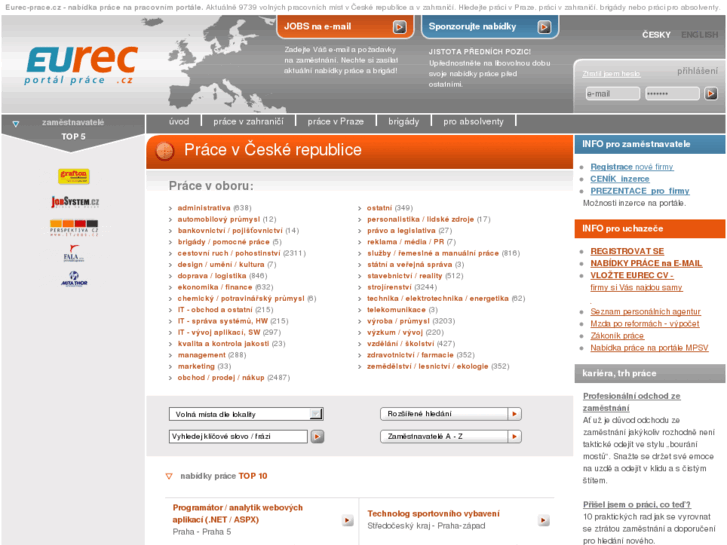Open bankovnictví / pojišťovnictví category

point(230,231)
